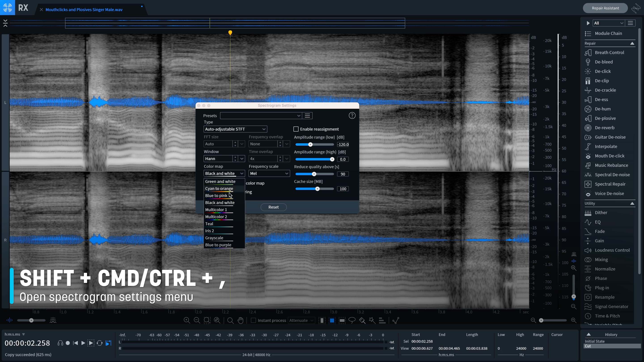This screenshot has height=362, width=644.
Task: Open the De-click module
Action: (x=602, y=71)
